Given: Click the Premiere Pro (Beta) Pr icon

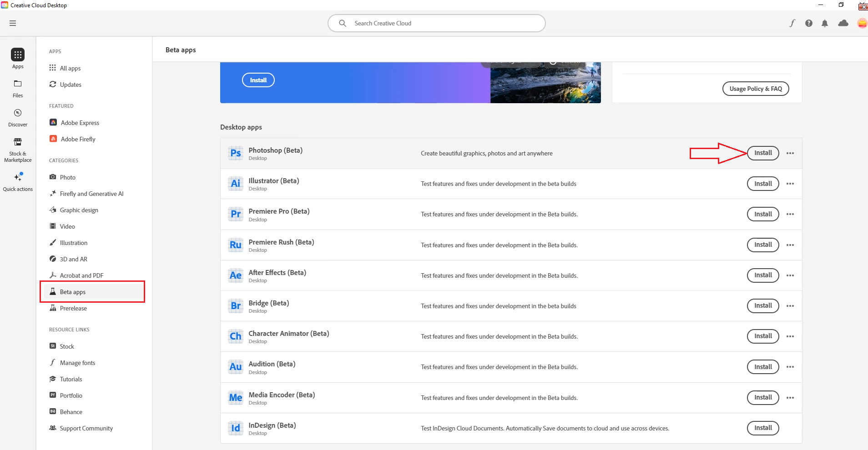Looking at the screenshot, I should click(x=236, y=214).
